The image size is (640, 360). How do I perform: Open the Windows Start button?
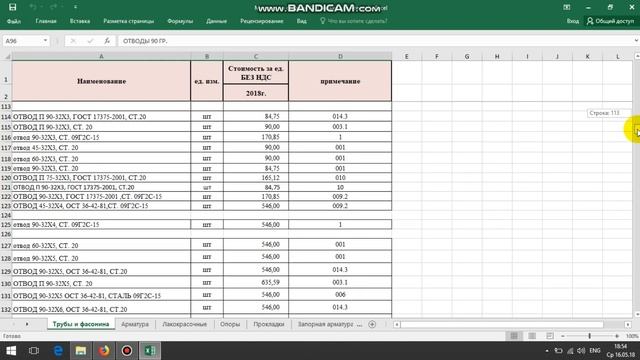point(11,351)
